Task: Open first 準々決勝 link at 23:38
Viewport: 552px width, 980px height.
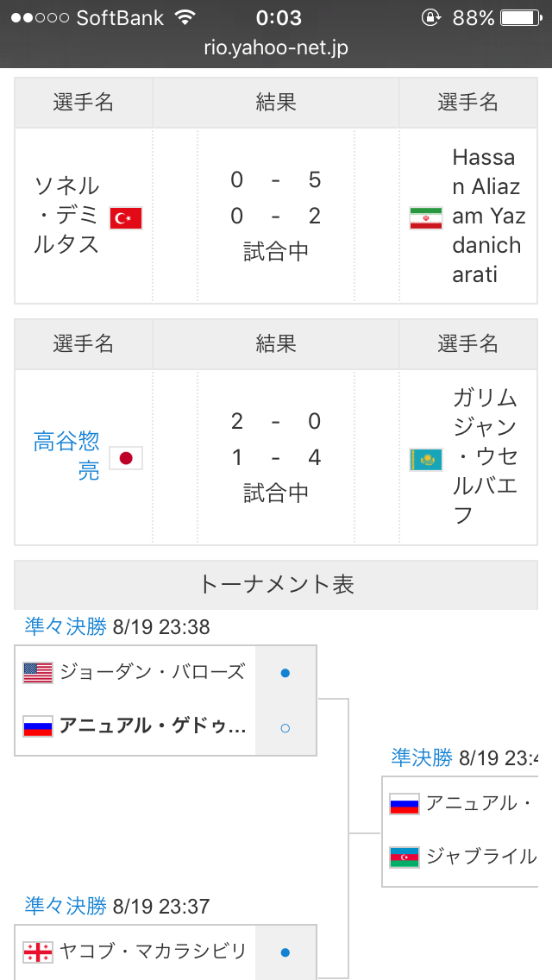Action: tap(66, 626)
